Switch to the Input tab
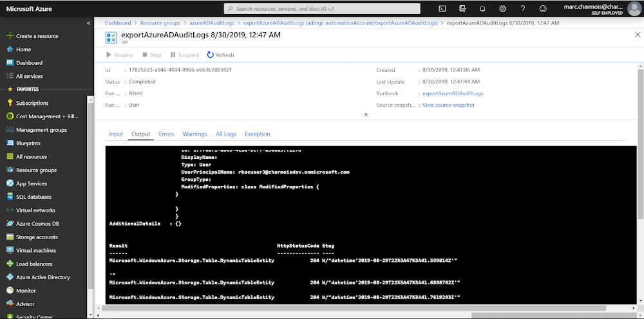This screenshot has height=319, width=644. (116, 134)
